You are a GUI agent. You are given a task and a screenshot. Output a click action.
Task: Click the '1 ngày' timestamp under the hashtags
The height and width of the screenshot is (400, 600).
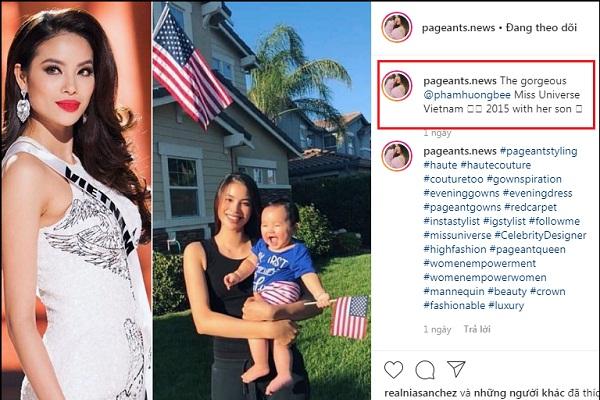coord(437,330)
